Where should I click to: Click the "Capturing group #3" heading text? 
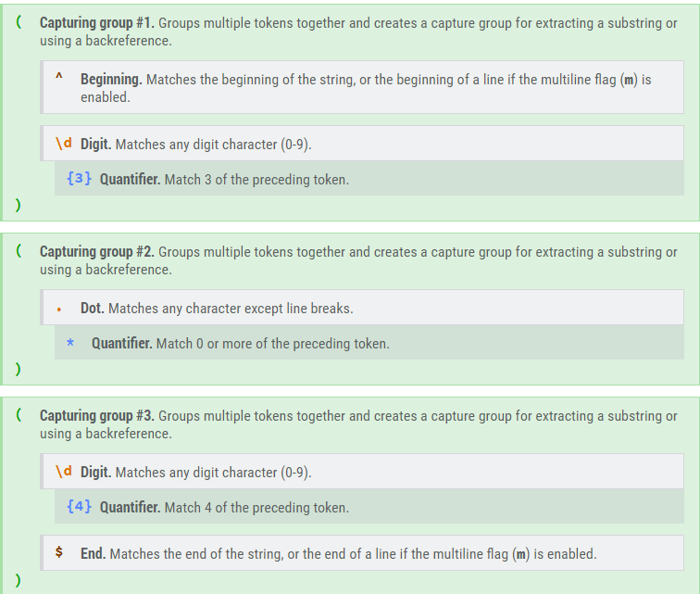pos(96,416)
